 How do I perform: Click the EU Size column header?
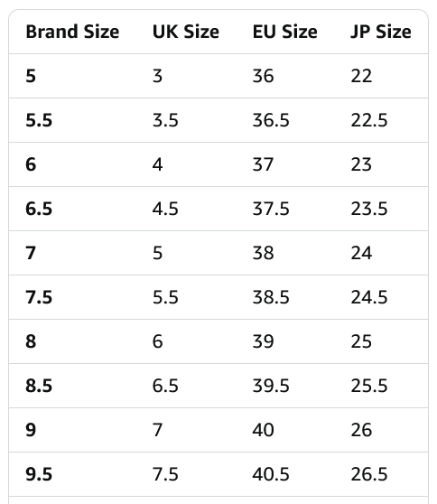click(284, 32)
